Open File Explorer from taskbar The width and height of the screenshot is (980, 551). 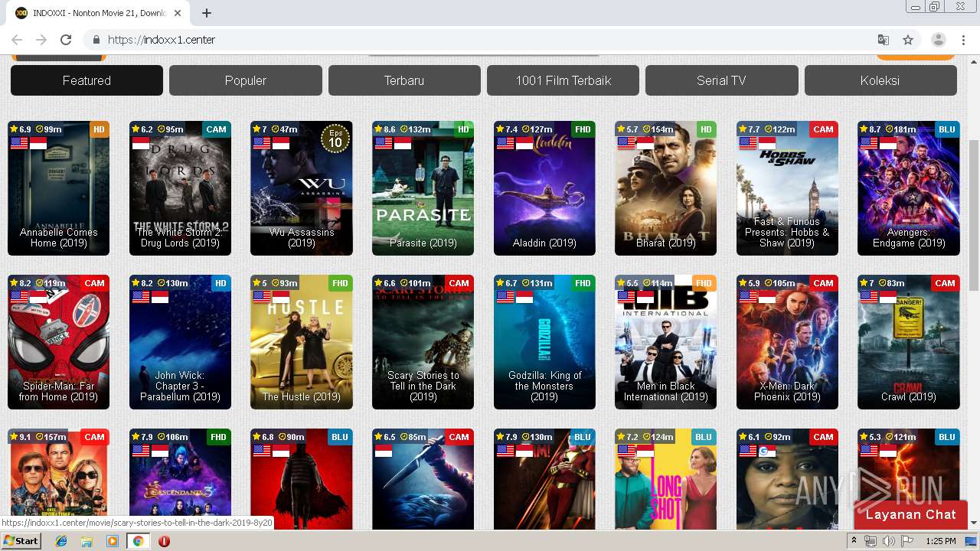pos(87,541)
